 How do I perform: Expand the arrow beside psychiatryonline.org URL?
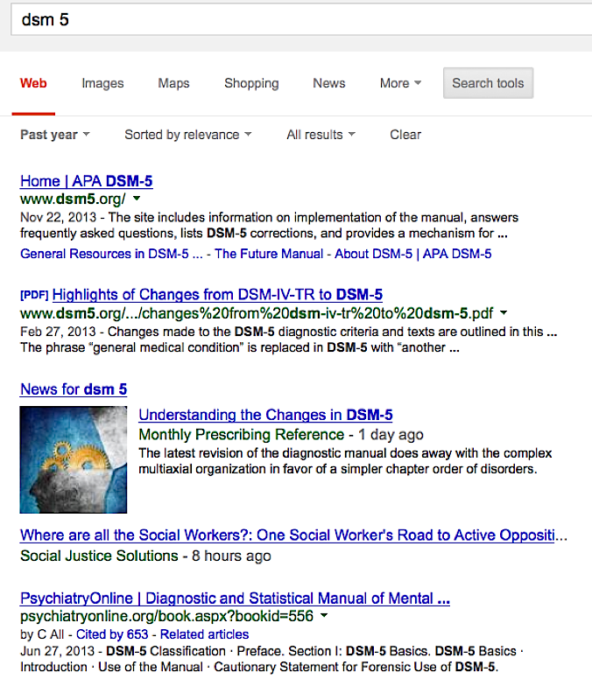coord(324,616)
